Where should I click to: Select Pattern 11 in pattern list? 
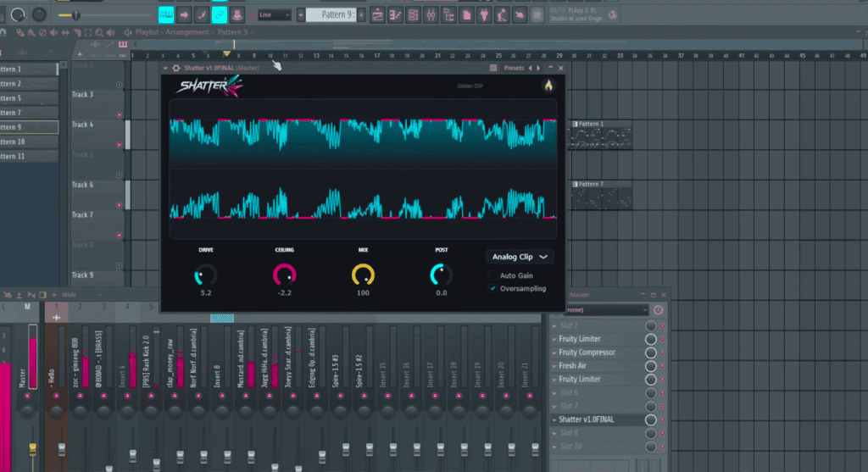click(29, 156)
